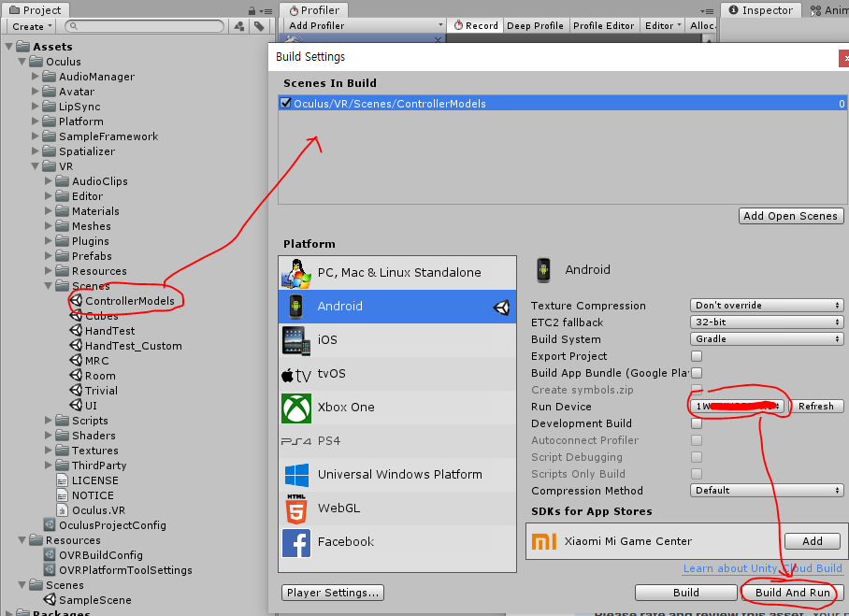Expand the AudioManager folder
This screenshot has width=849, height=616.
click(x=36, y=77)
